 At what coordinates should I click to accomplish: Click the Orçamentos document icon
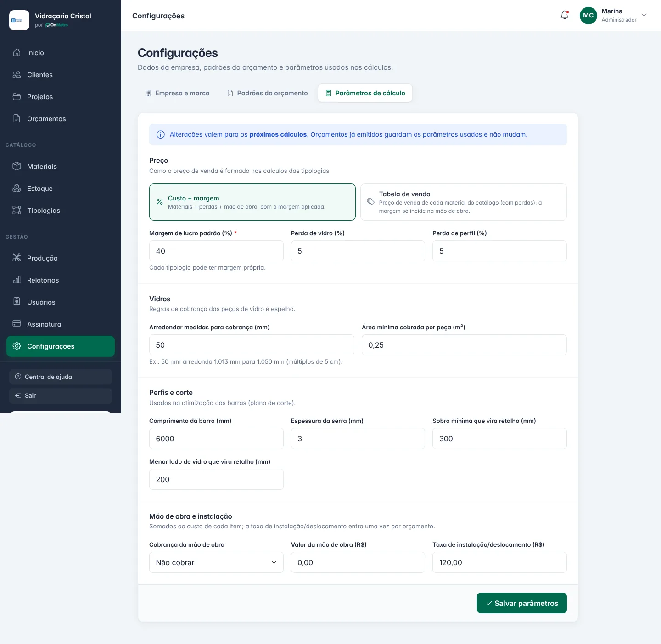(x=17, y=118)
